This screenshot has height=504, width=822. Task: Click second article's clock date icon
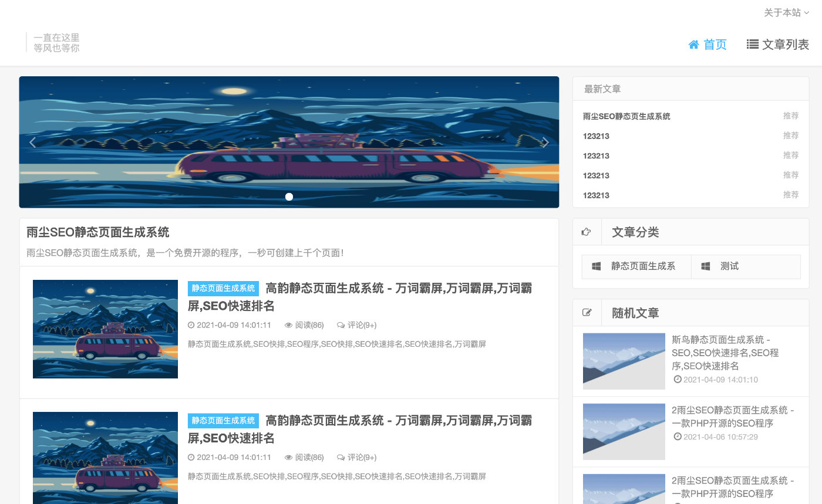191,457
